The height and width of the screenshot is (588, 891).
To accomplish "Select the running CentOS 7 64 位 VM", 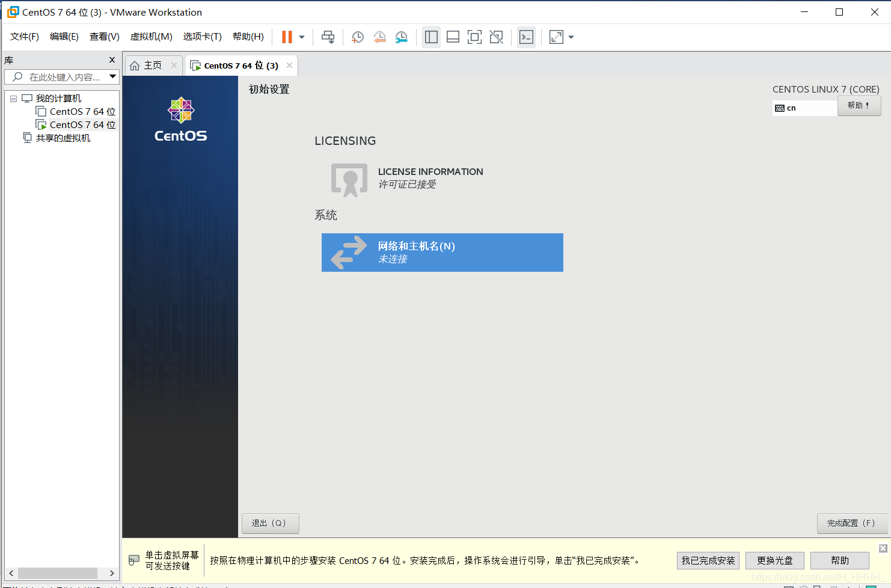I will click(82, 125).
